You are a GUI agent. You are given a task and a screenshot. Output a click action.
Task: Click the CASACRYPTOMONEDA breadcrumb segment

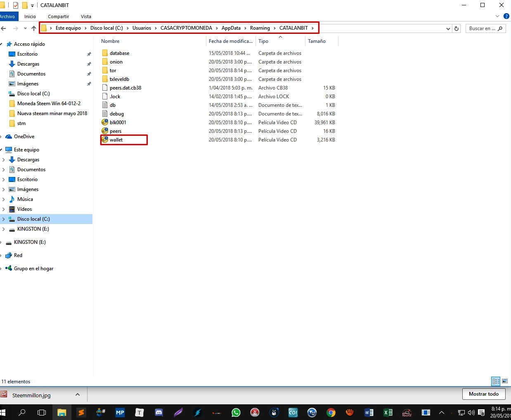pos(186,28)
